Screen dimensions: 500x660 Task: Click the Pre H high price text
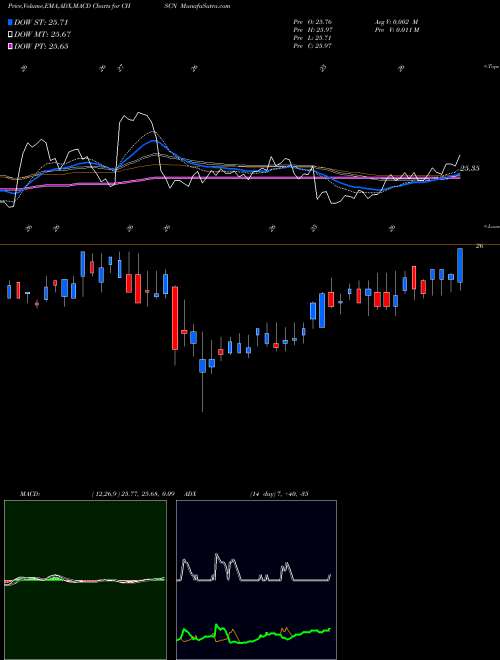[314, 30]
